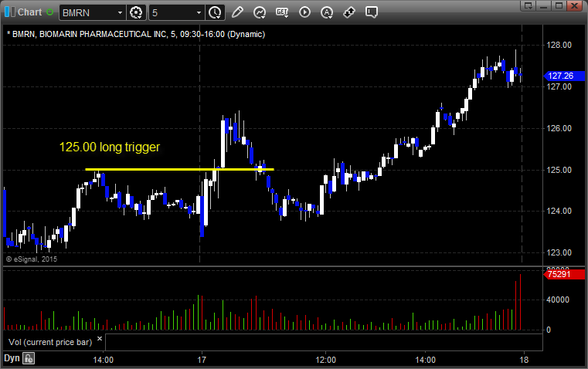Image resolution: width=588 pixels, height=369 pixels.
Task: Expand the 5-minute interval dropdown arrow
Action: 199,12
